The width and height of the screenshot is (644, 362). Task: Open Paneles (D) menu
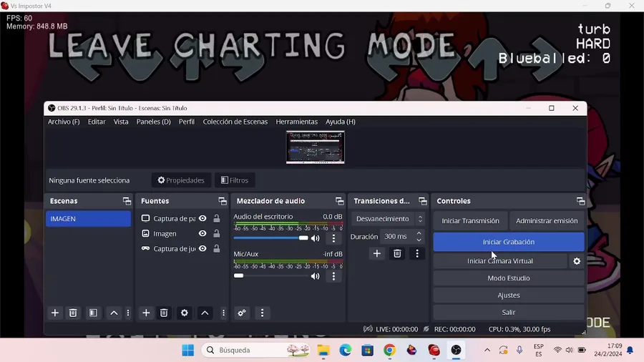[154, 122]
